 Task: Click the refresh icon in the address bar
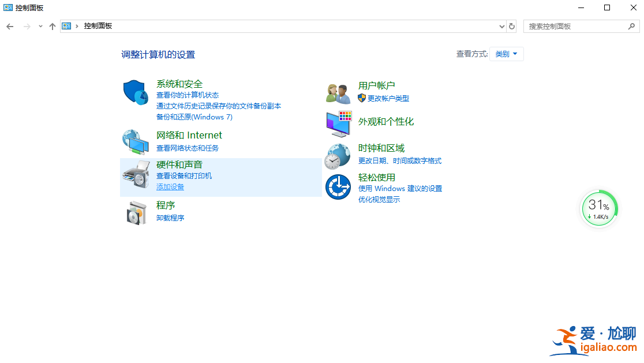coord(512,26)
